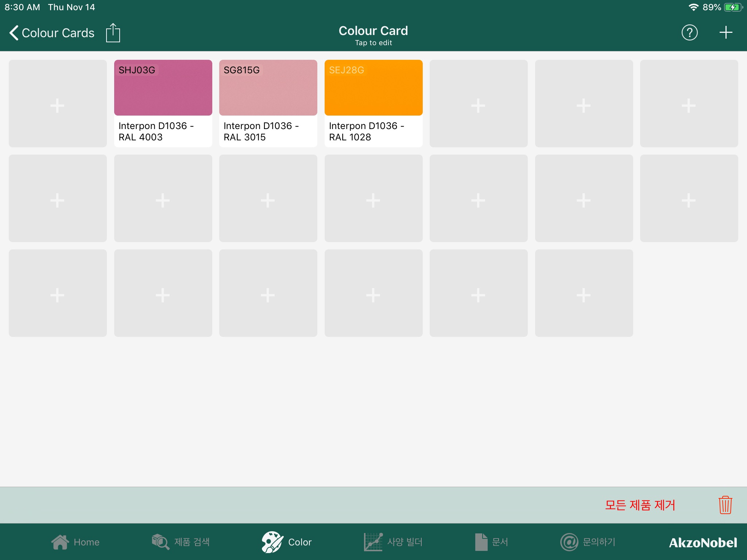Tap the help question mark icon

click(690, 32)
